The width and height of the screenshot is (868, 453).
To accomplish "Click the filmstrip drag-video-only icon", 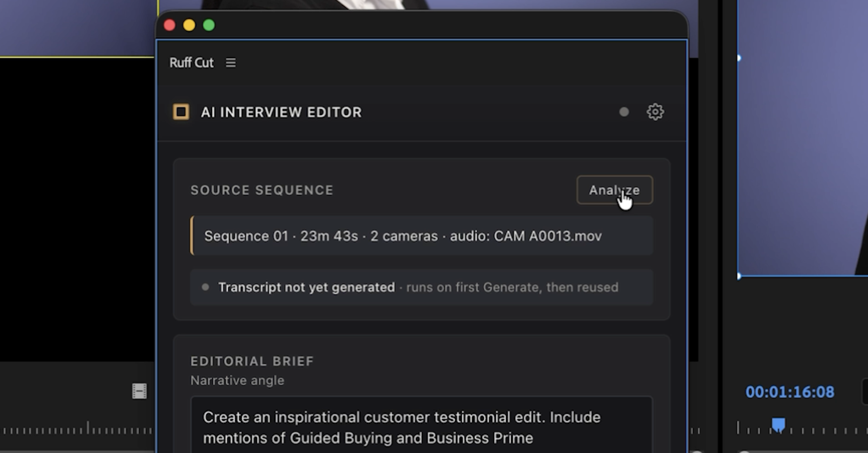I will [139, 391].
